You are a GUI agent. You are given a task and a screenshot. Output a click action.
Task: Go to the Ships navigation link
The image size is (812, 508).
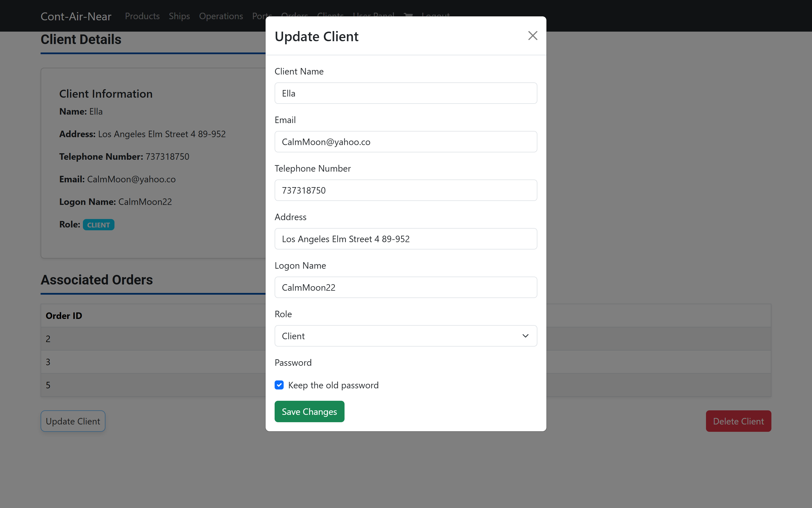point(179,16)
